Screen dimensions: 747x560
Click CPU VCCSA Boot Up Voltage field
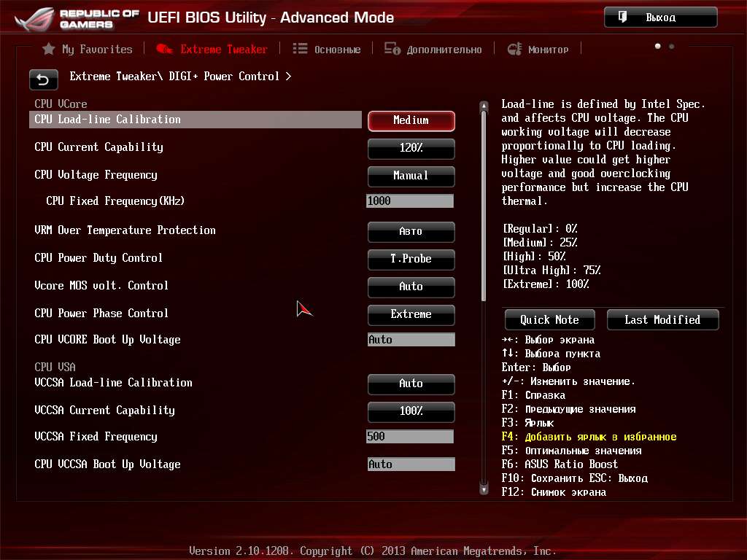pos(411,464)
